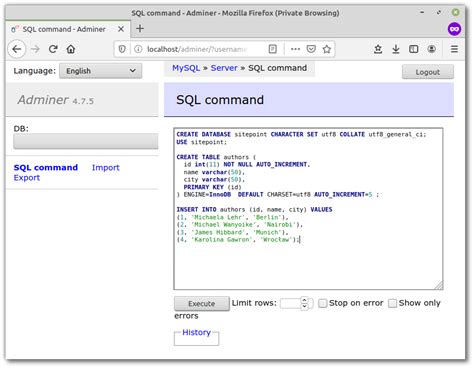Open the Export link
Image resolution: width=474 pixels, height=368 pixels.
pyautogui.click(x=27, y=178)
